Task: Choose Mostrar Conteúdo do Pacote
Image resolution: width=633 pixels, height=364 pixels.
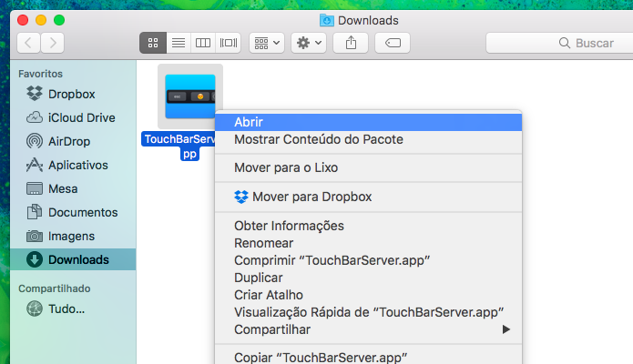Action: (368, 139)
